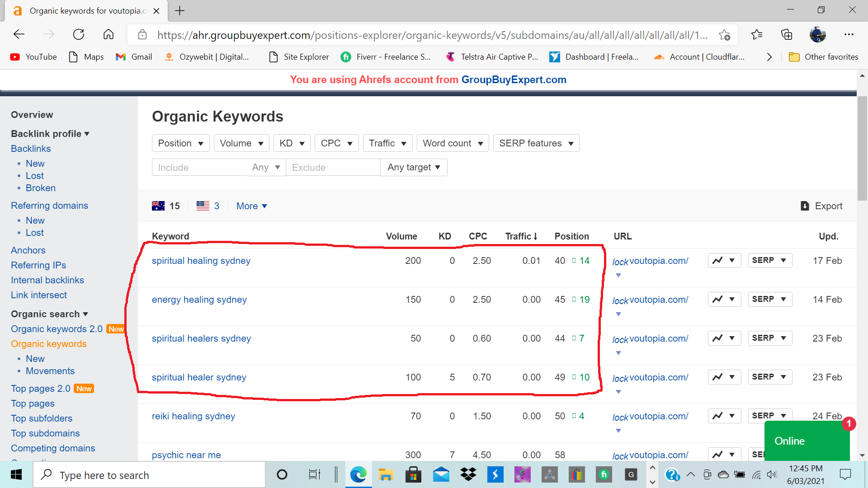
Task: Expand the Any target dropdown
Action: (x=414, y=168)
